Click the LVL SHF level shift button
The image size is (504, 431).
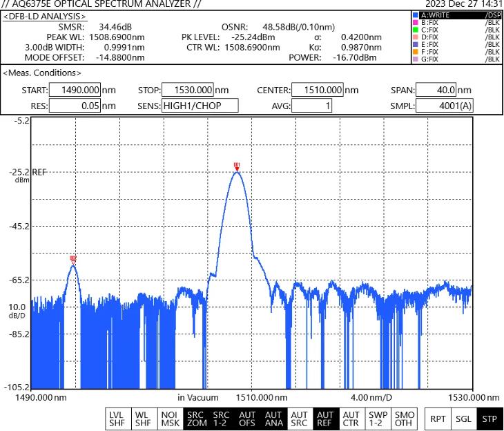pos(115,419)
